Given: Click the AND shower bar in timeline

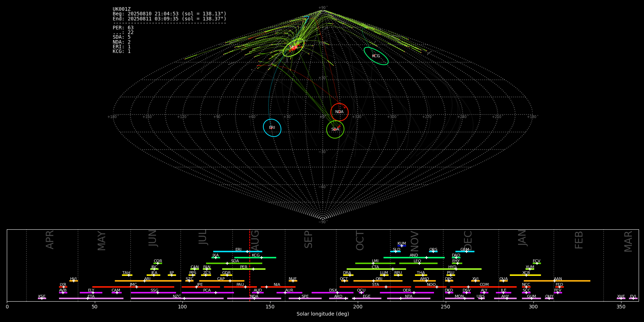Looking at the screenshot, I should [x=414, y=257].
